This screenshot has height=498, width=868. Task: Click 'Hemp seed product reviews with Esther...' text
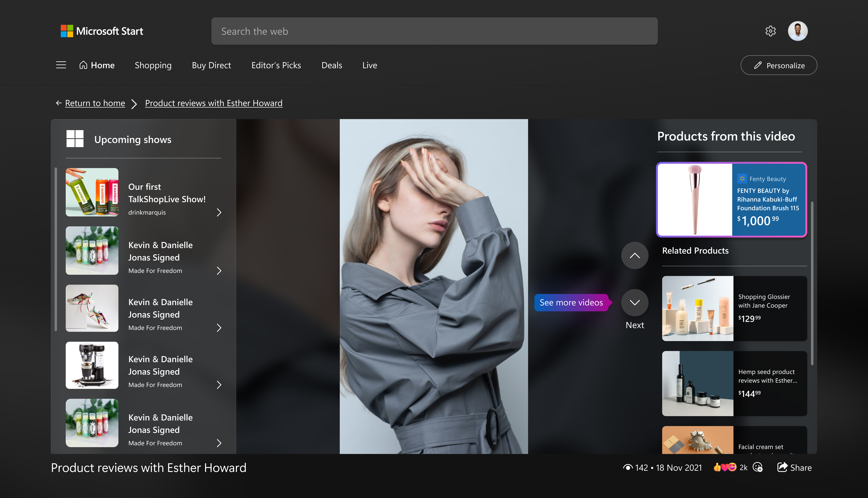[768, 376]
